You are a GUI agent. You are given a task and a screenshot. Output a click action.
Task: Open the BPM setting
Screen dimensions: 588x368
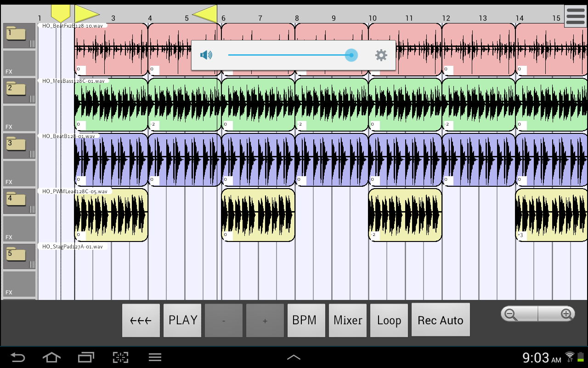pos(306,320)
